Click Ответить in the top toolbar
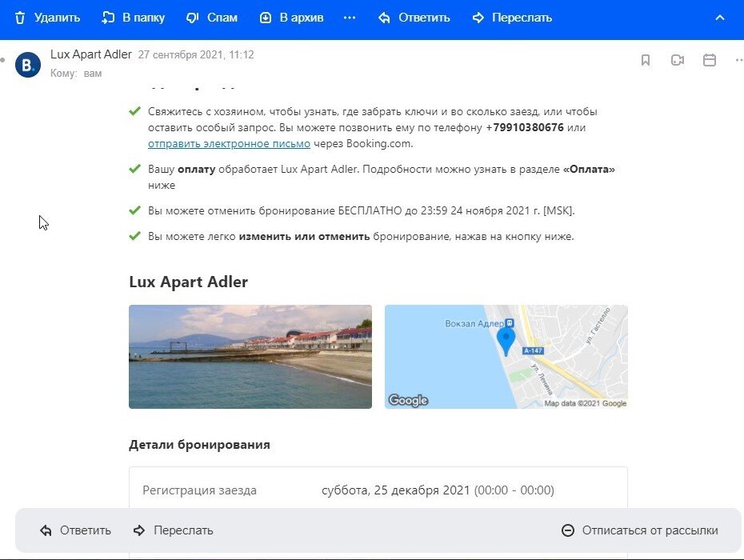The height and width of the screenshot is (560, 744). tap(414, 18)
